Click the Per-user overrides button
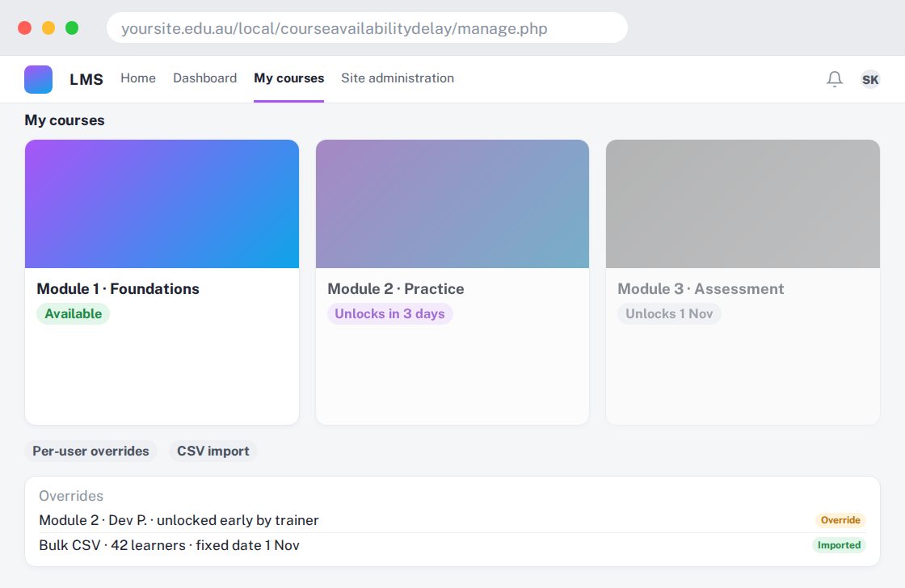 [x=90, y=451]
